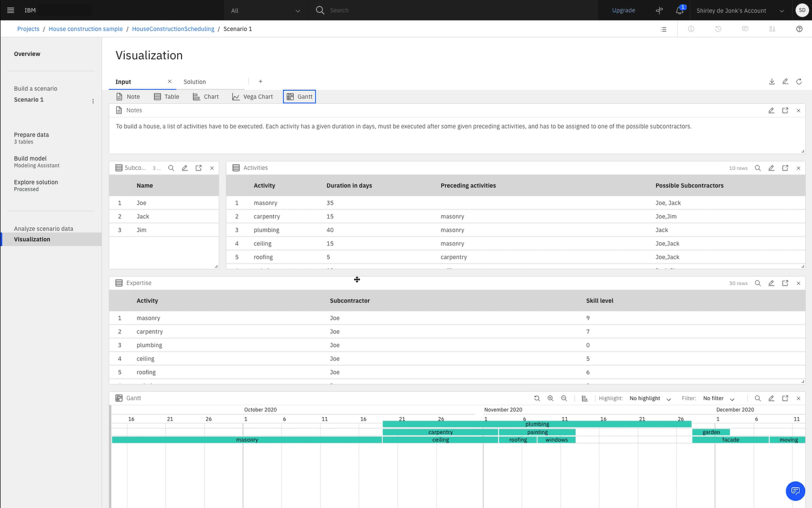
Task: Search within the Subcontractors table
Action: [x=171, y=168]
